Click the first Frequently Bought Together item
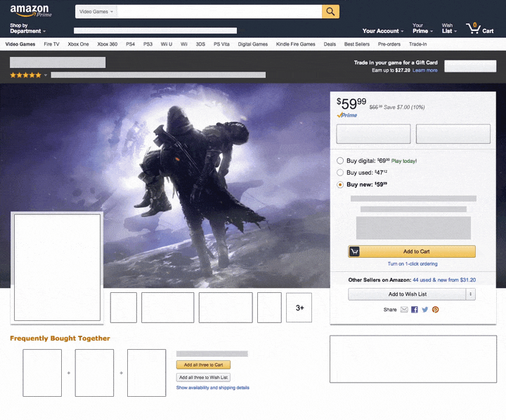Viewport: 506px width, 420px height. tap(42, 373)
